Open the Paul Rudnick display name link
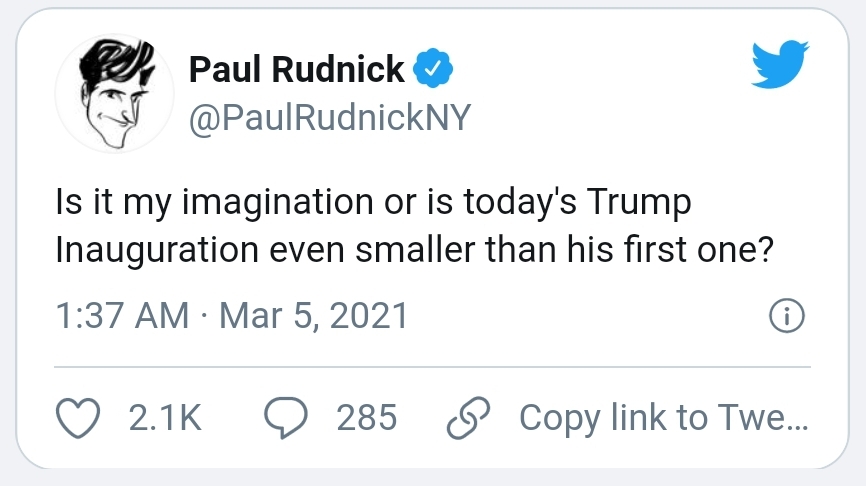Viewport: 866px width, 486px height. [x=296, y=70]
